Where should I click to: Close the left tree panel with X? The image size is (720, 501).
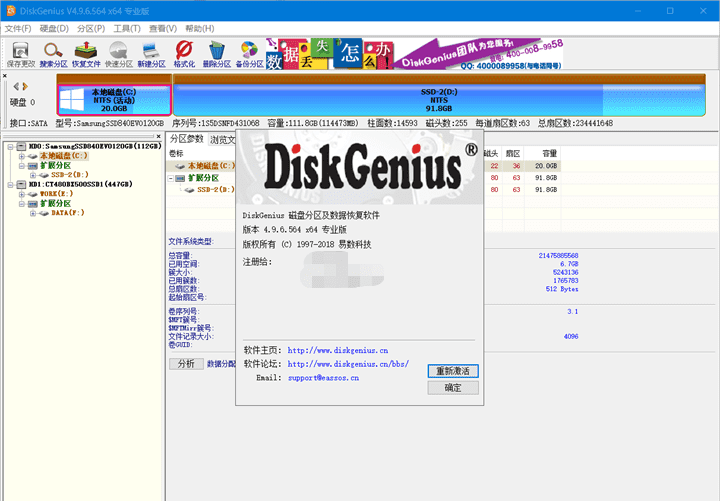[x=158, y=136]
